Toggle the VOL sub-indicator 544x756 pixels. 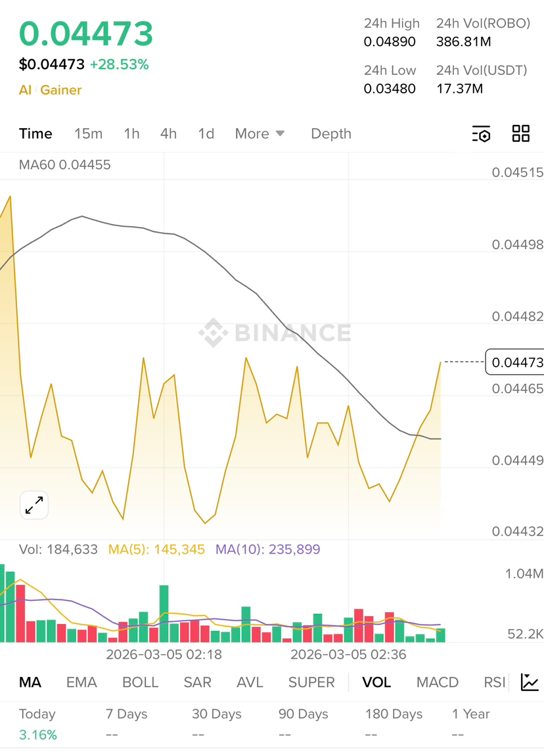(x=376, y=682)
